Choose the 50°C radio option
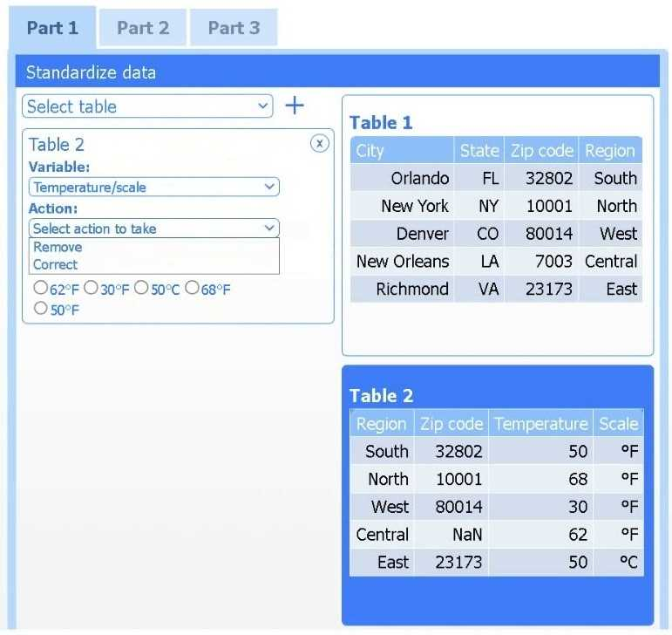Viewport: 672px width, 635px height. click(140, 289)
